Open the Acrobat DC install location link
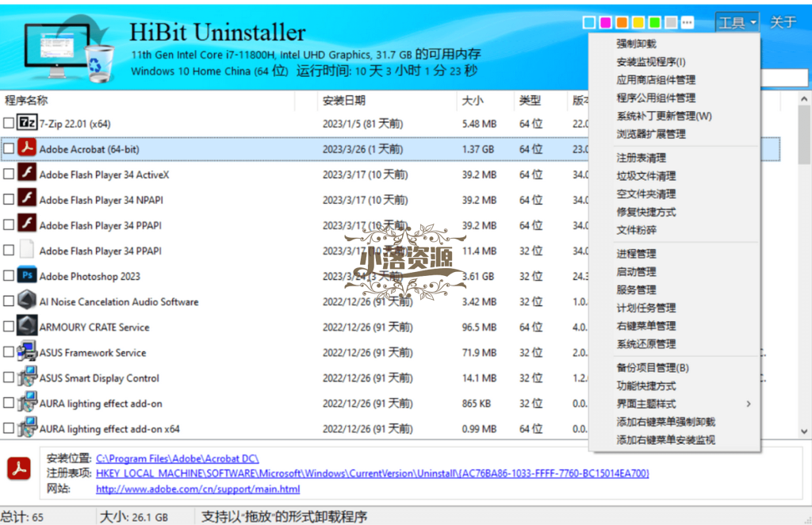The width and height of the screenshot is (812, 525). (177, 458)
